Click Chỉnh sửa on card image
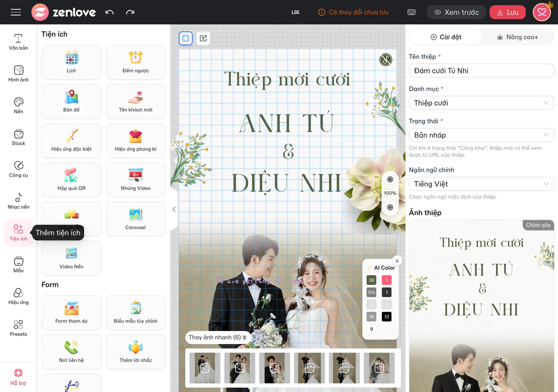This screenshot has height=392, width=558. [538, 225]
